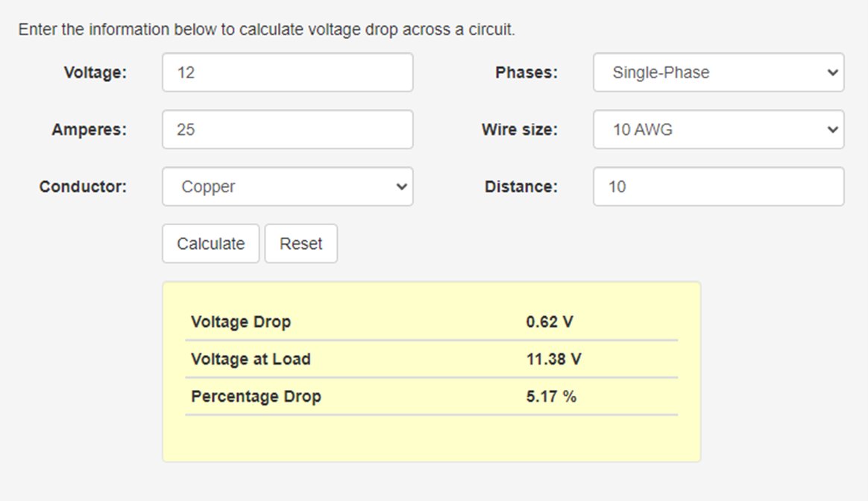Open the Conductor dropdown
The width and height of the screenshot is (868, 501).
(x=287, y=186)
